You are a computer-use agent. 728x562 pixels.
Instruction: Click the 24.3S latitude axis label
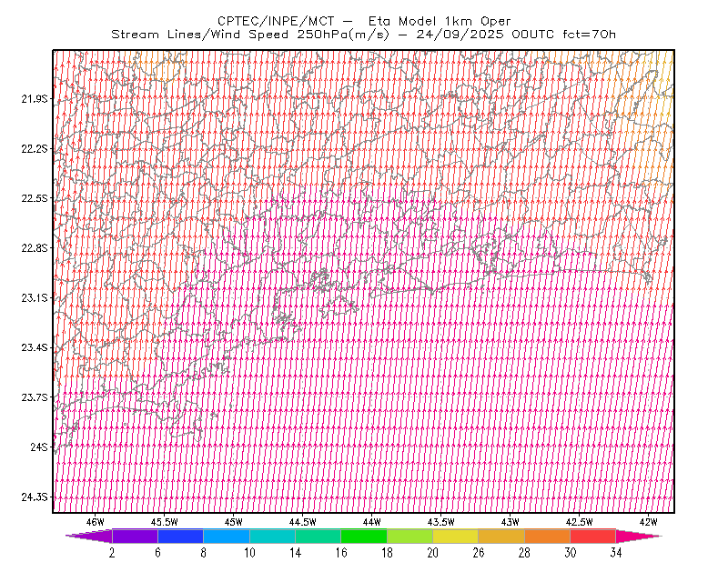[35, 497]
